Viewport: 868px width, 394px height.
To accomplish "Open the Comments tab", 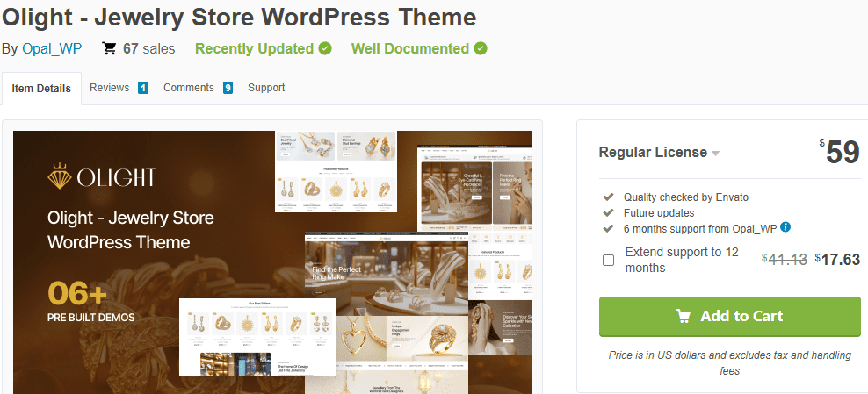I will coord(188,87).
